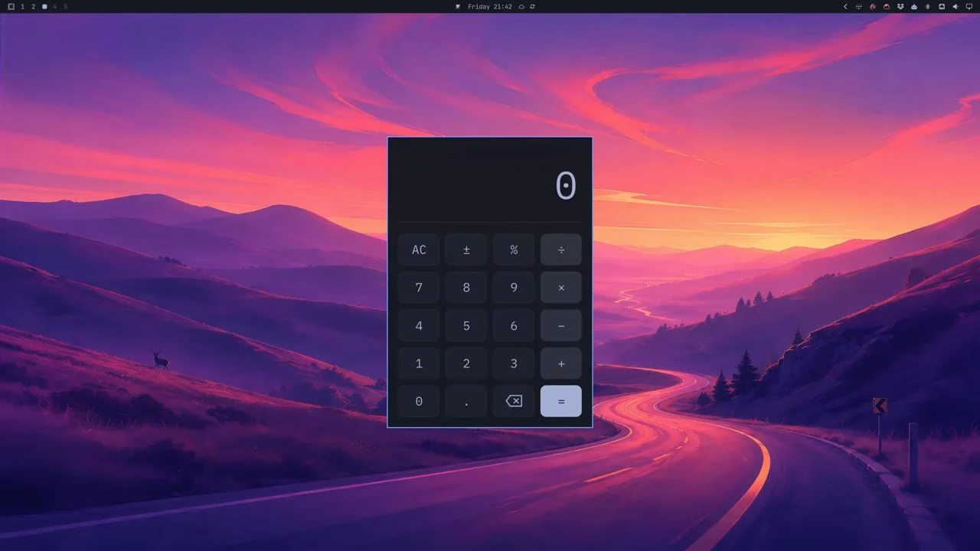Select the calculator display showing 0
This screenshot has height=551, width=980.
(x=566, y=186)
